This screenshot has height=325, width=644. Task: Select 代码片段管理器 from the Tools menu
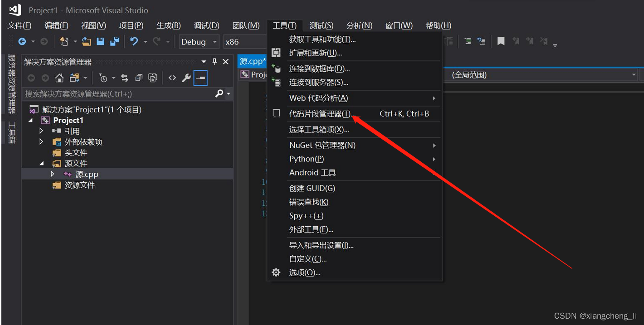(x=322, y=114)
